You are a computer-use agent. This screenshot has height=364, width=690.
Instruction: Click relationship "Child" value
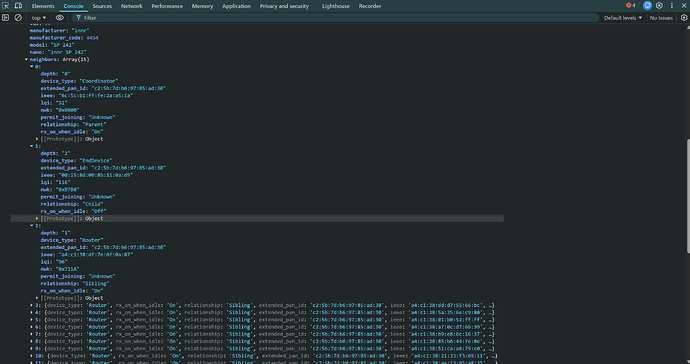pos(93,204)
